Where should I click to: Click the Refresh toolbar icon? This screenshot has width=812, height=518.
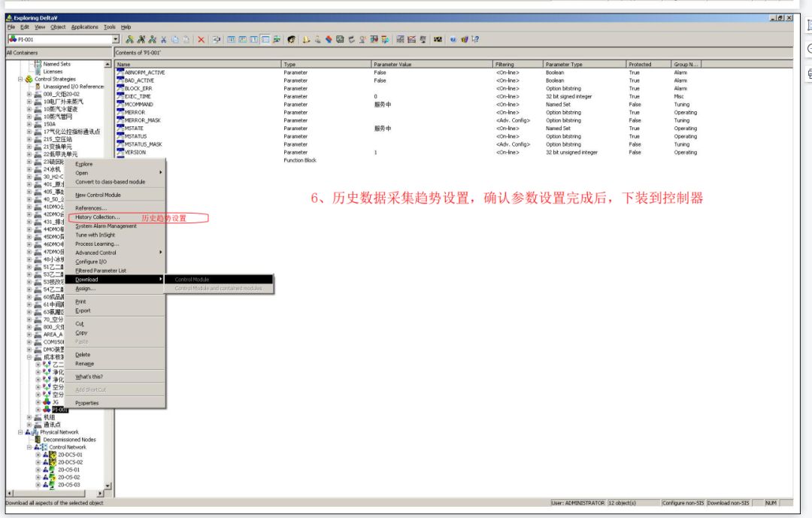coord(217,39)
